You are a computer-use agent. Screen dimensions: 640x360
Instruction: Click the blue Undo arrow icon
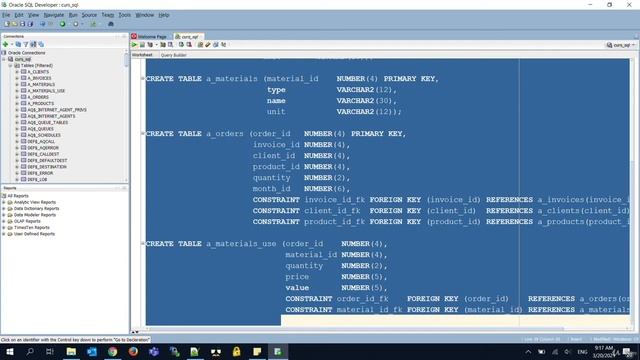(x=42, y=24)
